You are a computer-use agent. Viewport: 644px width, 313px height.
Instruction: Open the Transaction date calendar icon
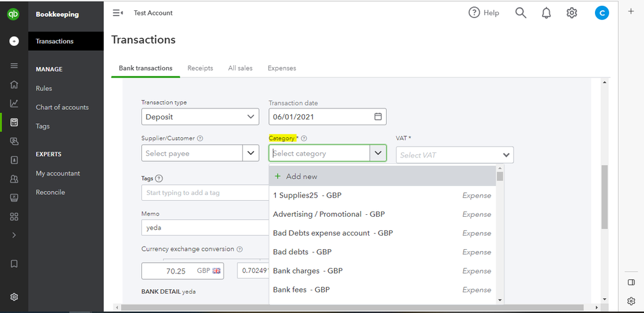click(x=378, y=116)
